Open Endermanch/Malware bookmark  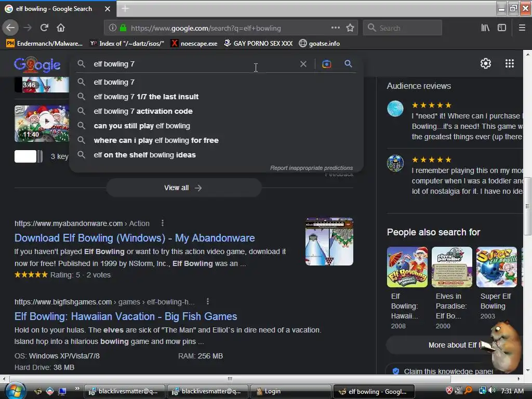tap(45, 44)
